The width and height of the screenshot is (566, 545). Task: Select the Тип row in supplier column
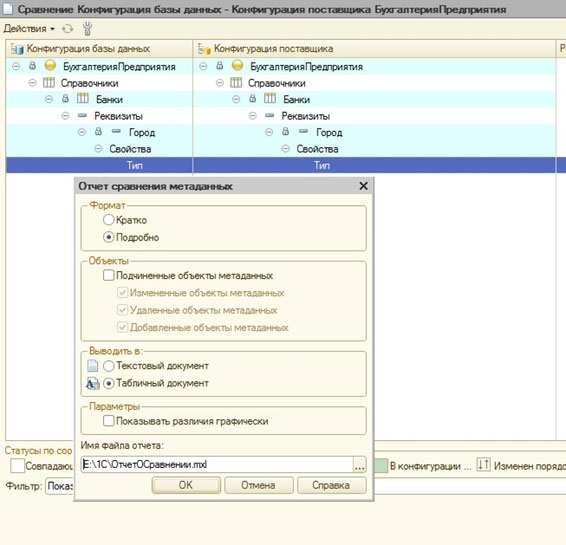374,165
